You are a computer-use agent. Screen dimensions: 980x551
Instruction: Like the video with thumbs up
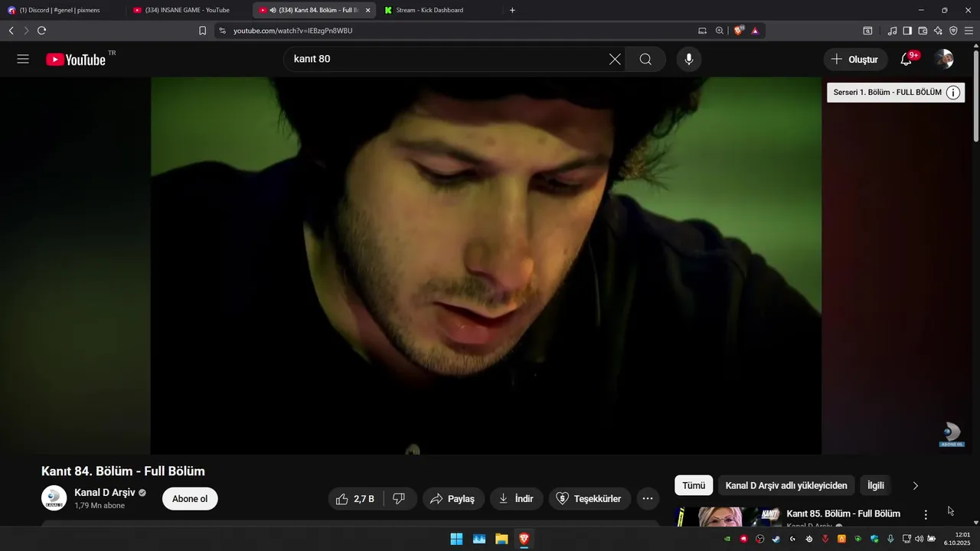(355, 499)
